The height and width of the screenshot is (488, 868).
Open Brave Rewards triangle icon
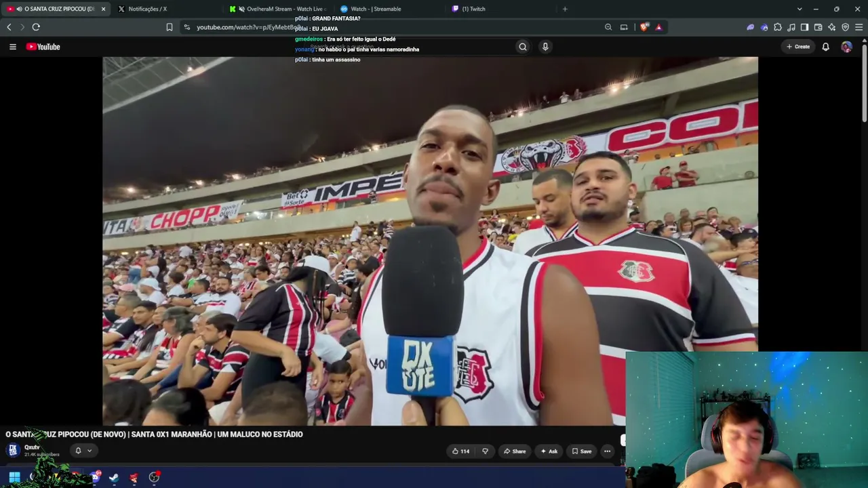[658, 27]
